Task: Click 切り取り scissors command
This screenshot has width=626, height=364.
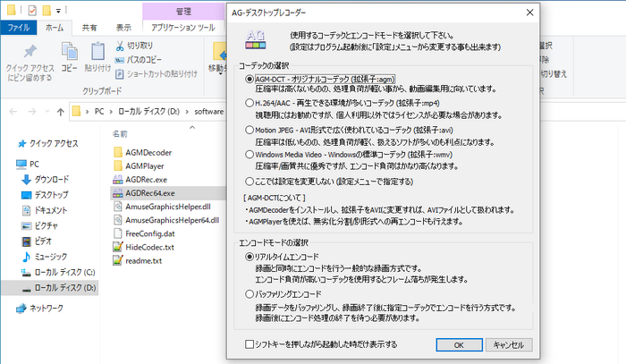Action: coord(134,46)
